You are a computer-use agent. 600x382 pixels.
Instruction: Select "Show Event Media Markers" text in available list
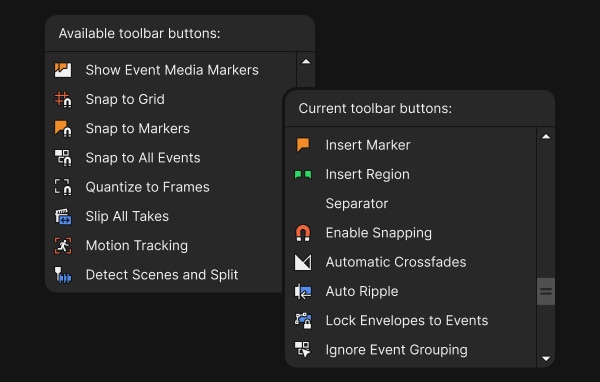(x=172, y=70)
